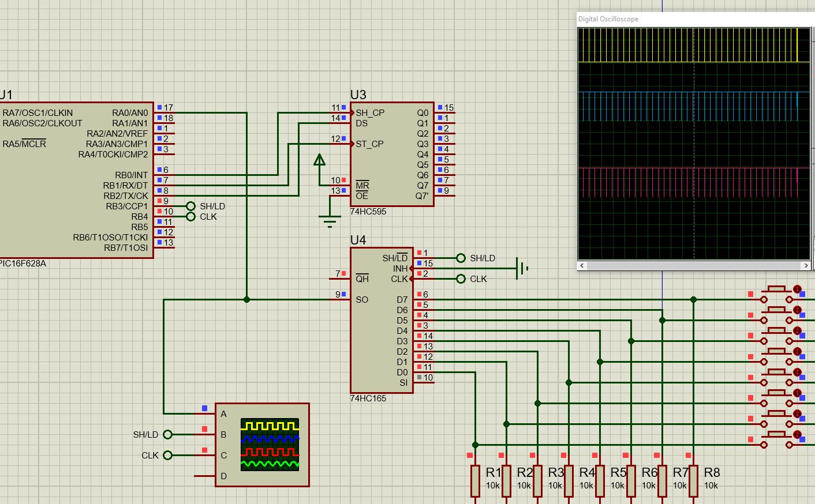Toggle actuator of push button on D5 line
Screen dimensions: 815x504
797,330
